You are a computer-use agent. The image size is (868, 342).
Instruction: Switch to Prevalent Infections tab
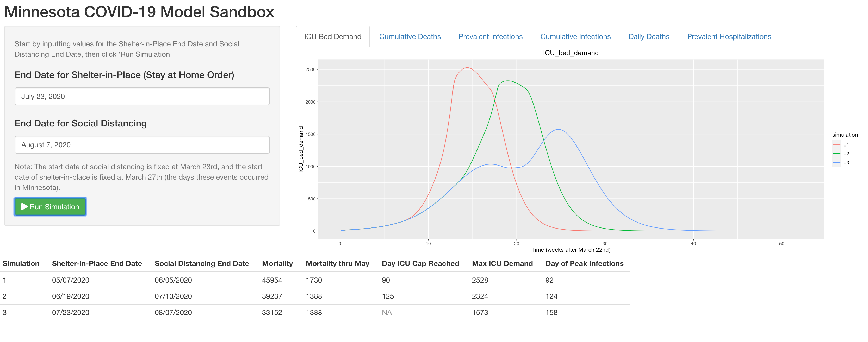490,37
